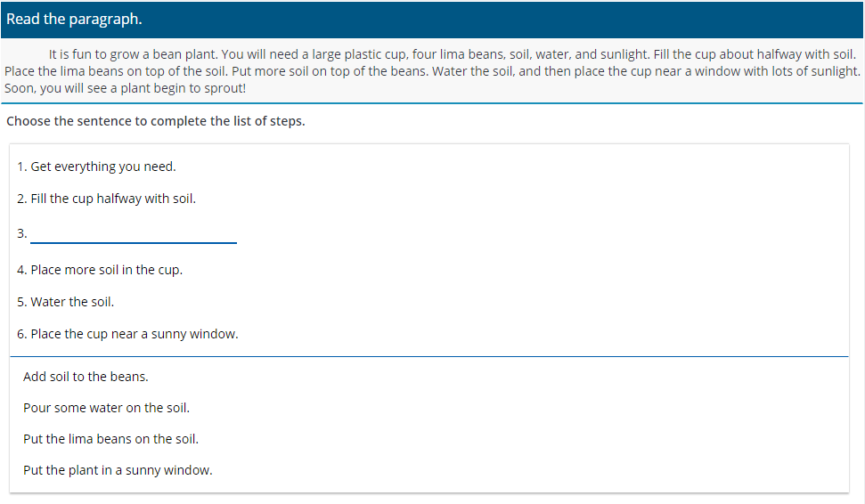Click the blank line for step 3

tap(134, 234)
